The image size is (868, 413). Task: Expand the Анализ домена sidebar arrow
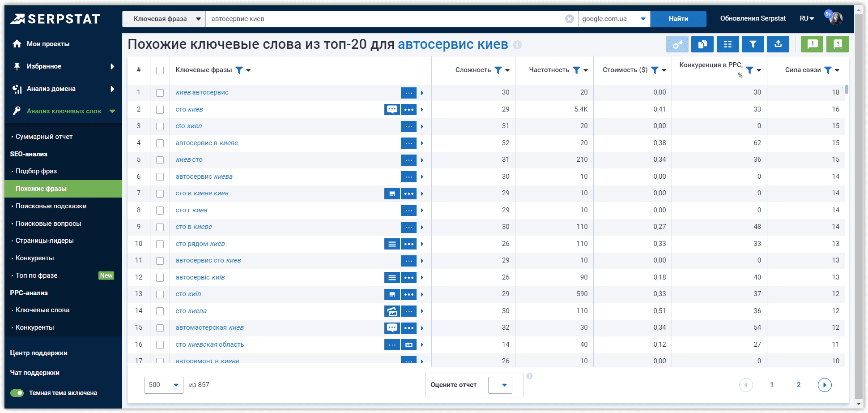112,89
